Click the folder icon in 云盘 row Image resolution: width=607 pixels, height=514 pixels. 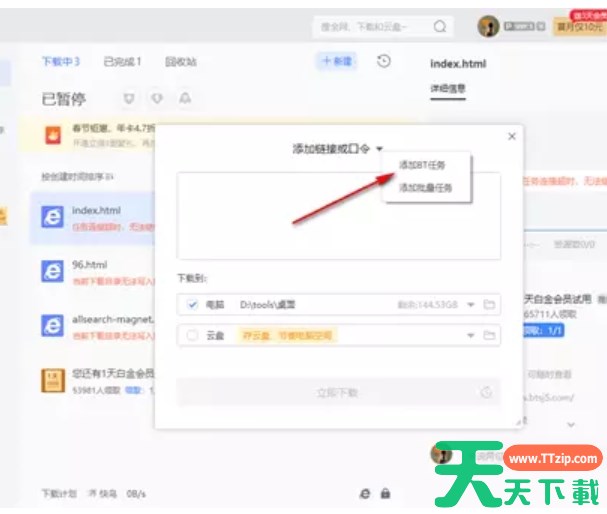tap(490, 336)
